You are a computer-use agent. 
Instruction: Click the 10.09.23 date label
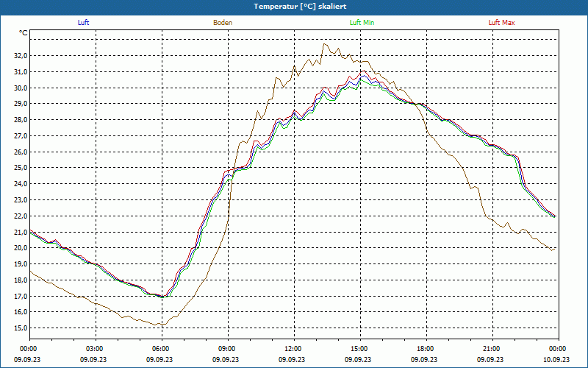(556, 359)
